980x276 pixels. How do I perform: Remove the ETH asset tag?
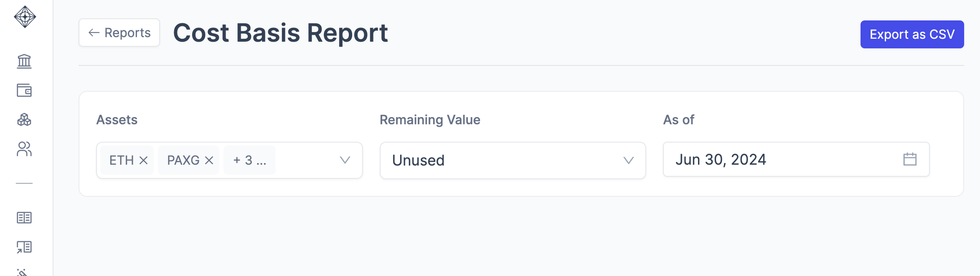tap(144, 161)
